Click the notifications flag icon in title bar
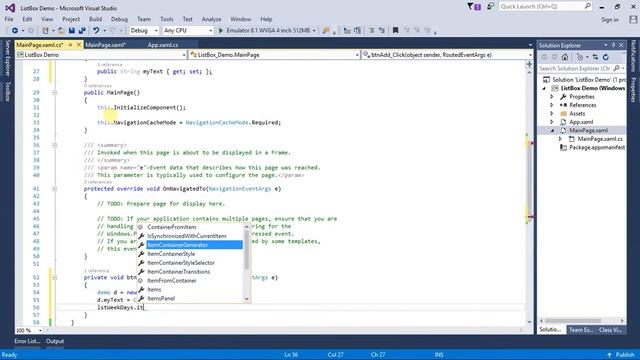 click(473, 7)
